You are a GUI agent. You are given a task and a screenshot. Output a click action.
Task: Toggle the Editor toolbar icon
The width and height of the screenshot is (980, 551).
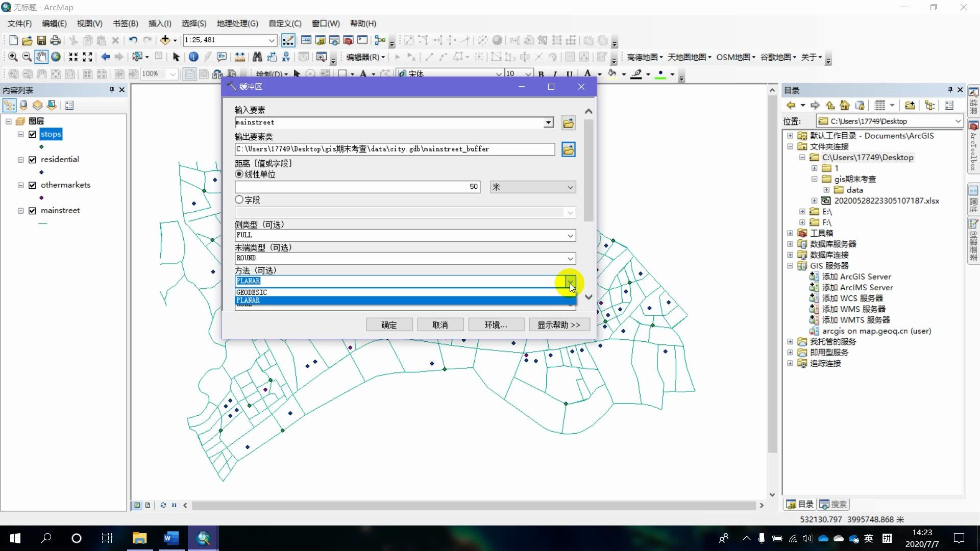tap(288, 40)
